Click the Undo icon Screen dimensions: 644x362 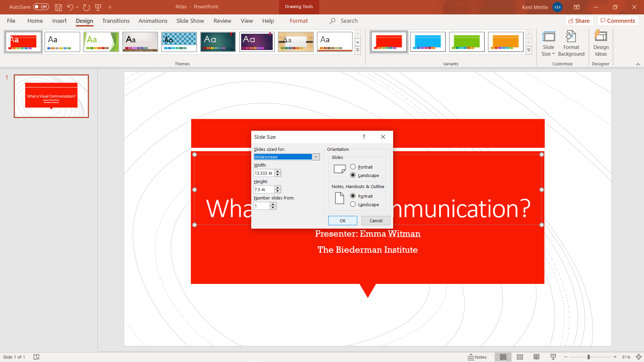click(x=70, y=7)
